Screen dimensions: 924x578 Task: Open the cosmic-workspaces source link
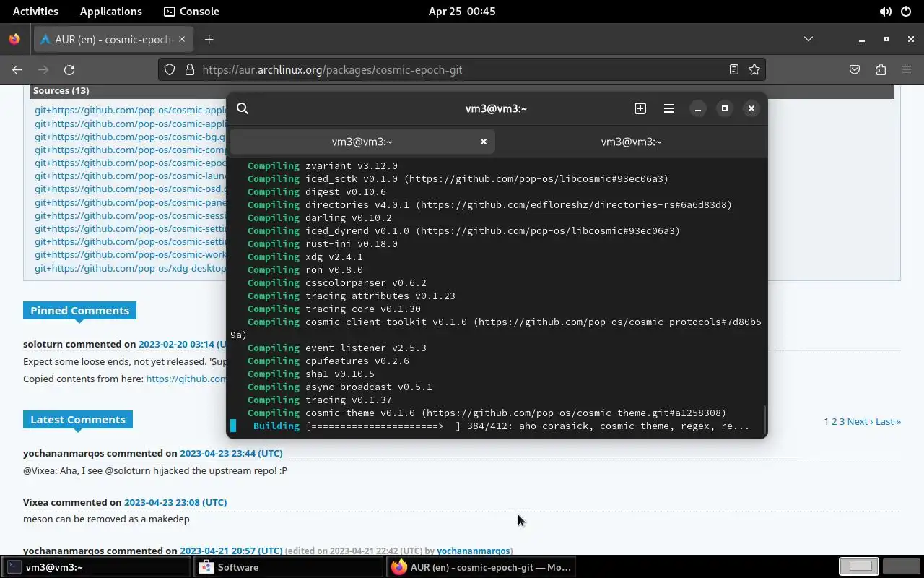click(130, 254)
